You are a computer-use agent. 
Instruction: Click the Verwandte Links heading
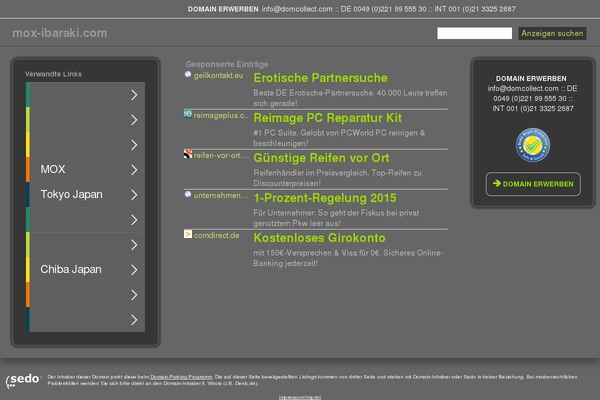point(53,74)
